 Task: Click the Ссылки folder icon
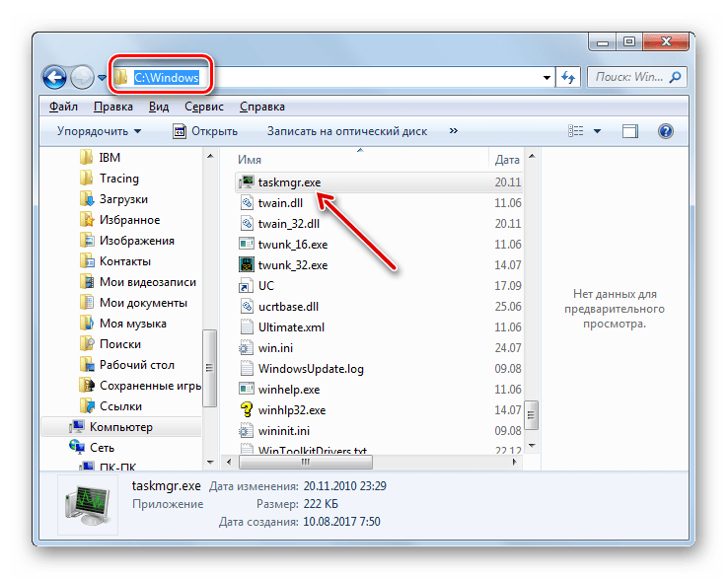point(87,405)
